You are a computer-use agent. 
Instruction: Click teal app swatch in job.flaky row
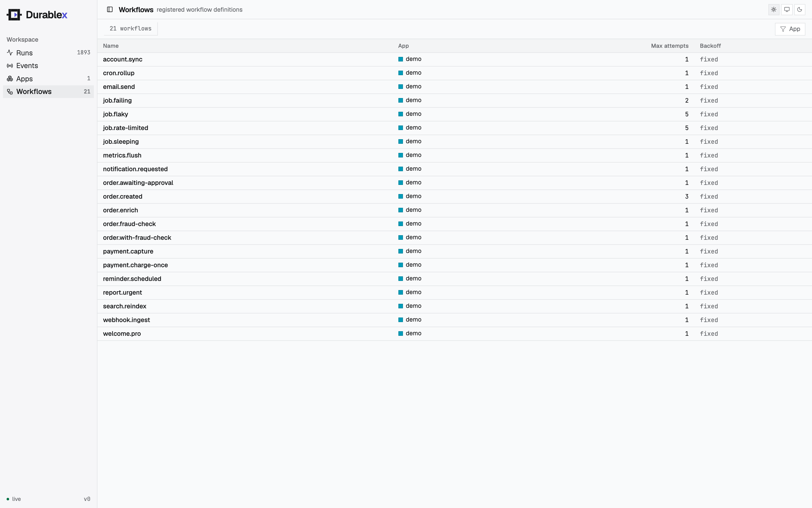(x=400, y=114)
